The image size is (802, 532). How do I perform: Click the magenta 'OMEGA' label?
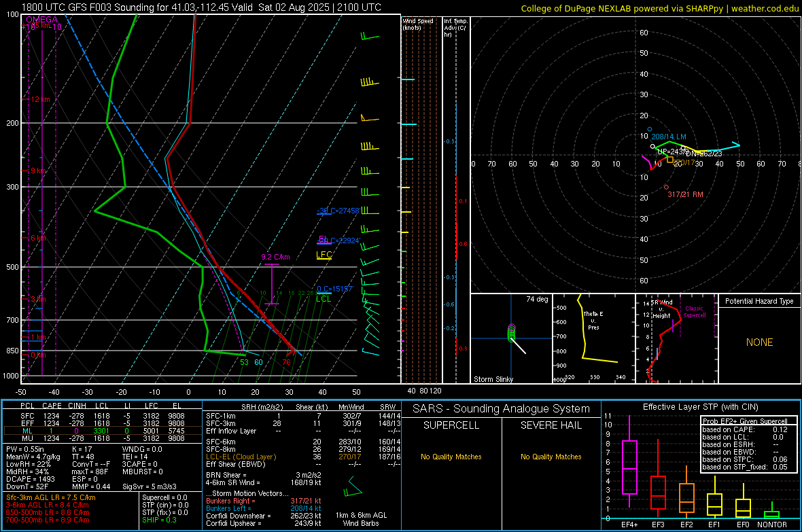tap(42, 20)
